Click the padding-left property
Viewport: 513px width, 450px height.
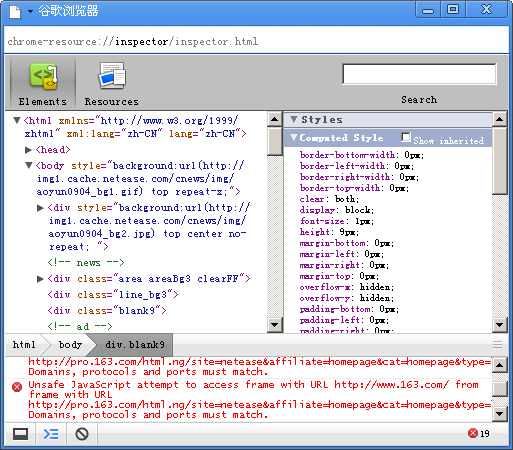[344, 320]
